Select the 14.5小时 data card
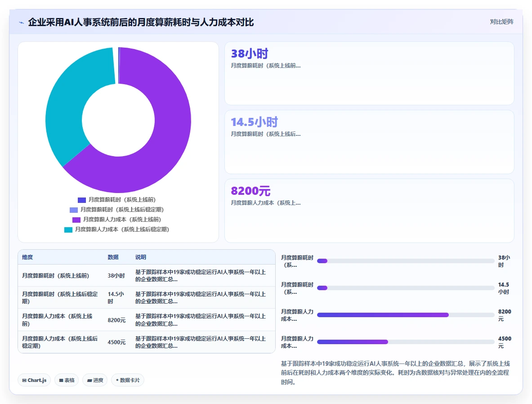Image resolution: width=532 pixels, height=404 pixels. (x=369, y=142)
